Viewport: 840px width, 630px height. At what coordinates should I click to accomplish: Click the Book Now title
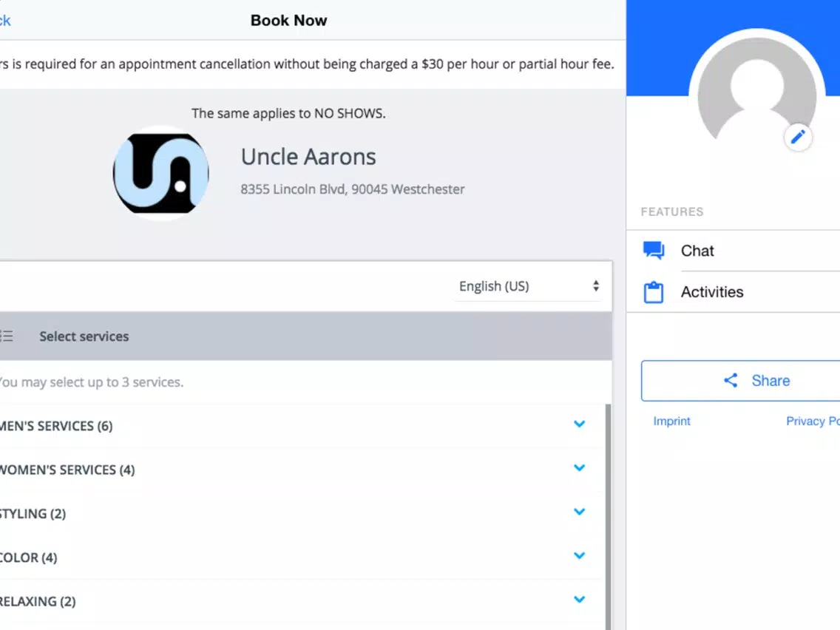288,21
